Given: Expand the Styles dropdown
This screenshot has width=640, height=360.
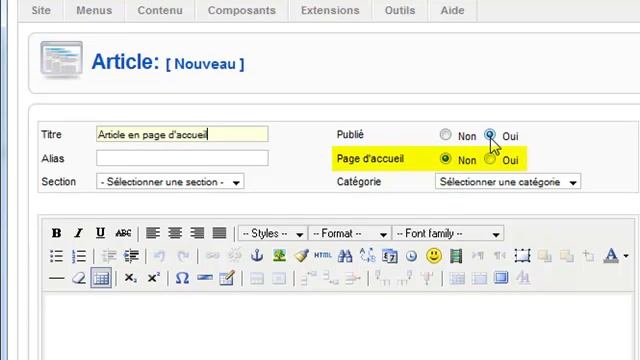Looking at the screenshot, I should pyautogui.click(x=273, y=233).
